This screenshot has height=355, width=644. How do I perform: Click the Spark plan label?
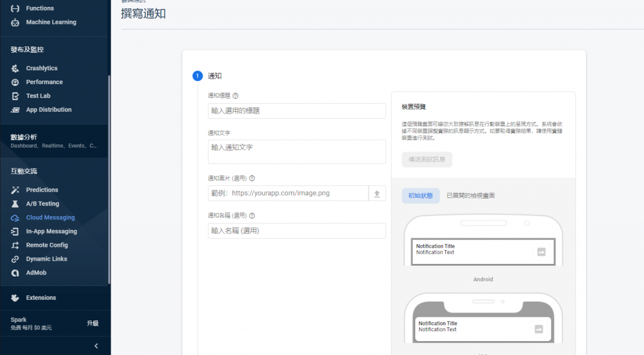point(18,320)
